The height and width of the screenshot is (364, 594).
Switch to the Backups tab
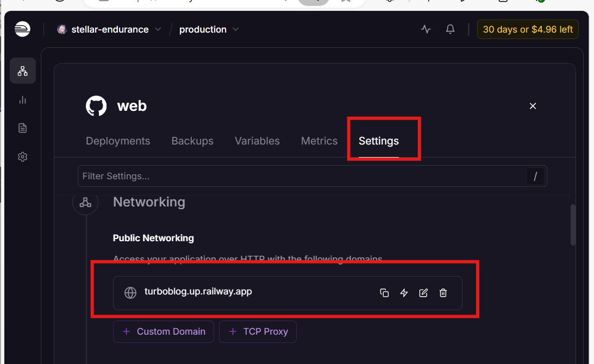(192, 141)
